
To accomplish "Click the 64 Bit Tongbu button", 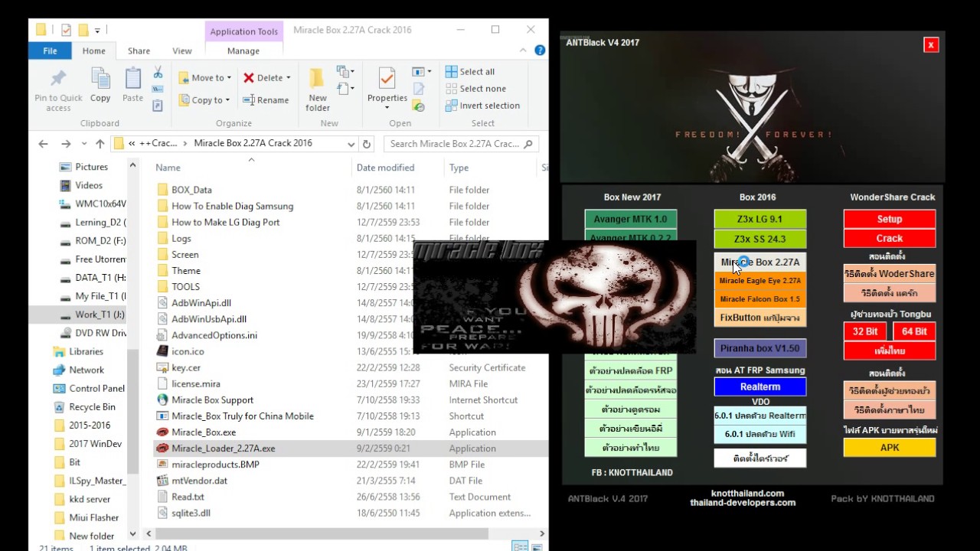I will click(x=914, y=331).
